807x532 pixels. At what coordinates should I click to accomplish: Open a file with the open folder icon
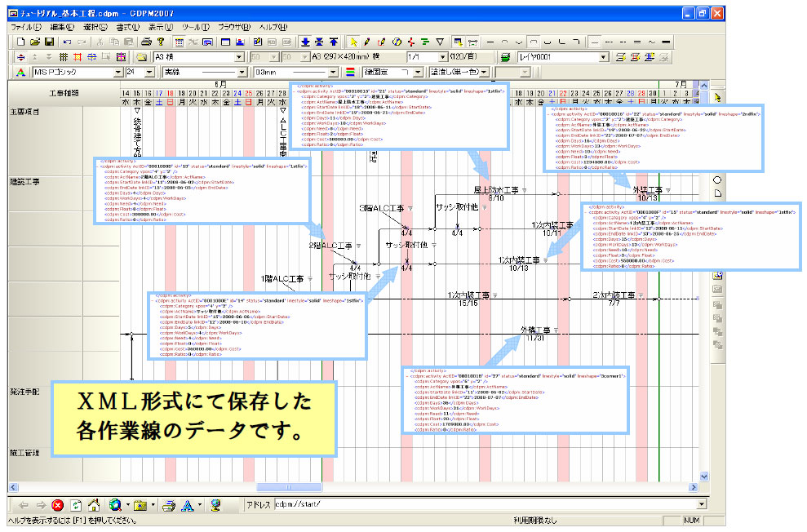click(34, 42)
